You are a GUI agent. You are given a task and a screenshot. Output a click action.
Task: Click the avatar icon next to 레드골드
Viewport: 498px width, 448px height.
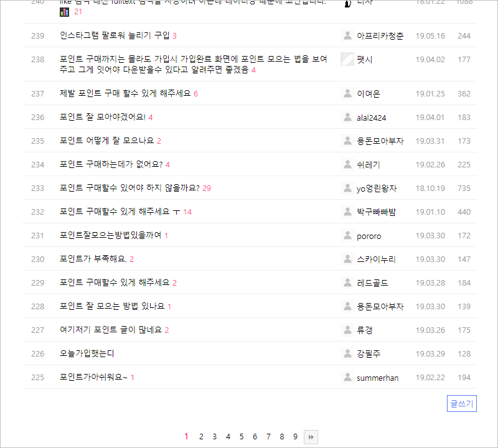point(347,282)
